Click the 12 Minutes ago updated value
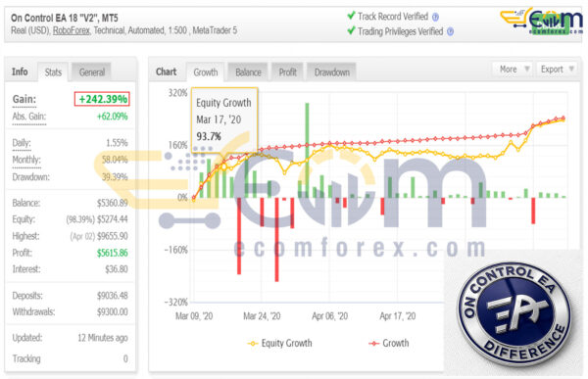588x379 pixels. pyautogui.click(x=103, y=338)
